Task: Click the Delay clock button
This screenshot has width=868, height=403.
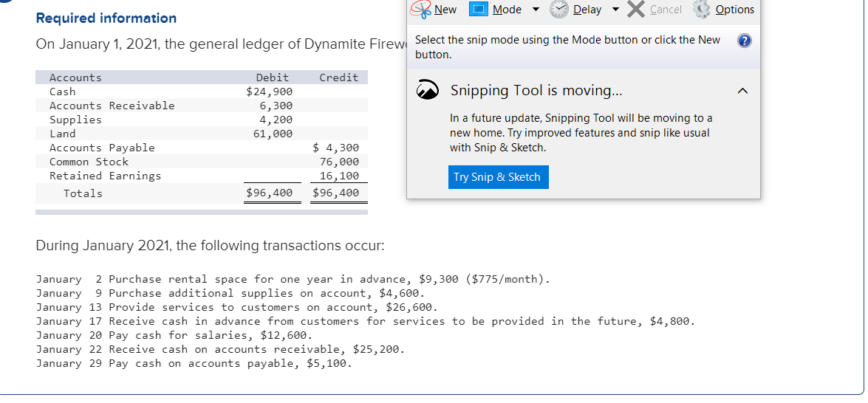Action: pyautogui.click(x=575, y=10)
